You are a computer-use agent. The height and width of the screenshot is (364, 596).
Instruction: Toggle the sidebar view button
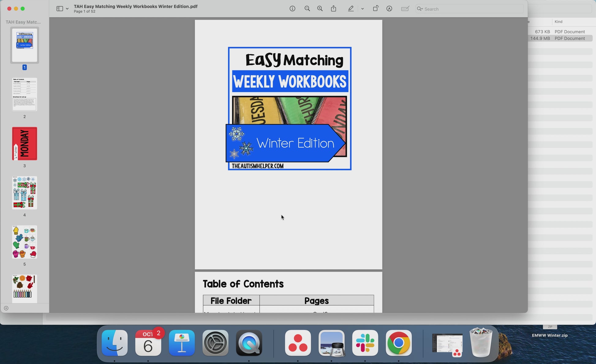[60, 9]
